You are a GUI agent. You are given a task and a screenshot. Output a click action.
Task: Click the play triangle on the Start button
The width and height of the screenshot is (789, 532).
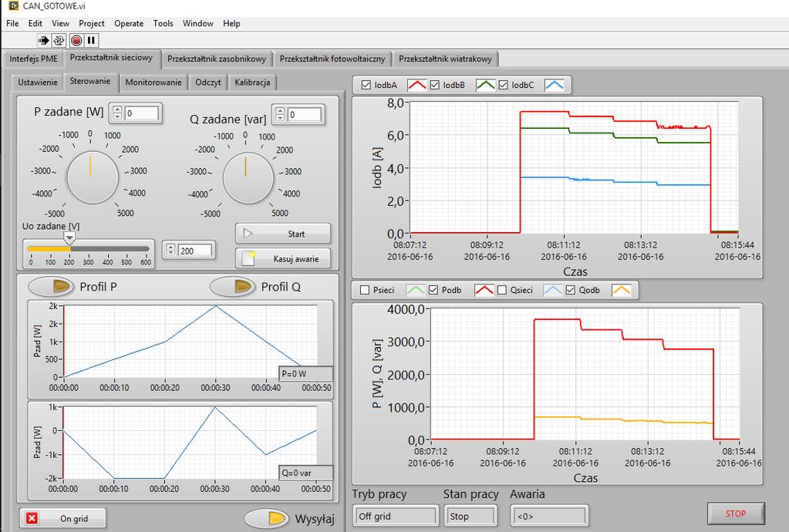[x=248, y=234]
